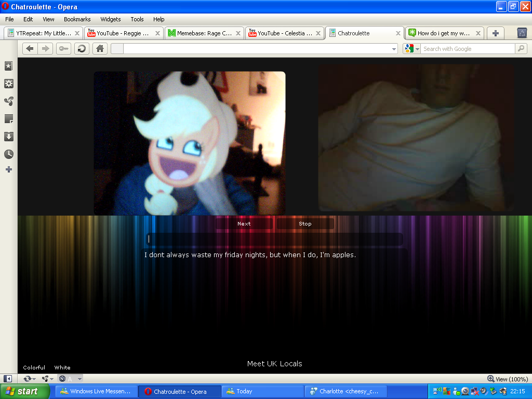Open the Widgets menu
The width and height of the screenshot is (532, 399).
[111, 19]
